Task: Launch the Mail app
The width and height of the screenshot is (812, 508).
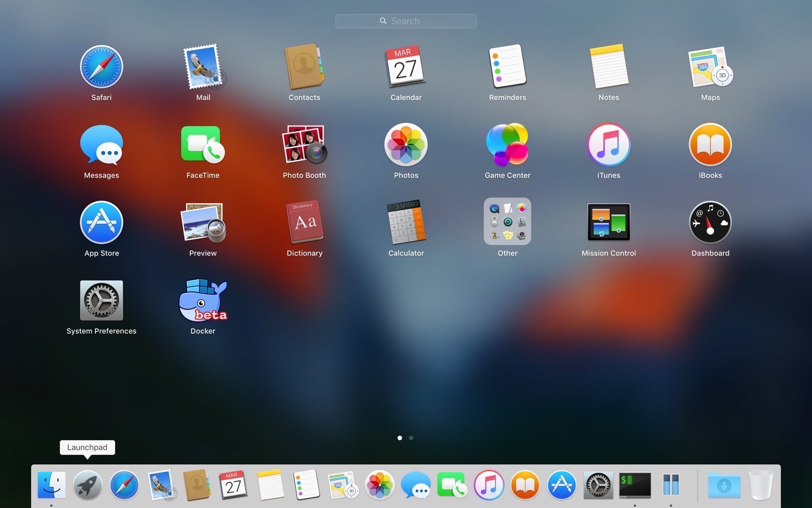Action: [x=202, y=67]
